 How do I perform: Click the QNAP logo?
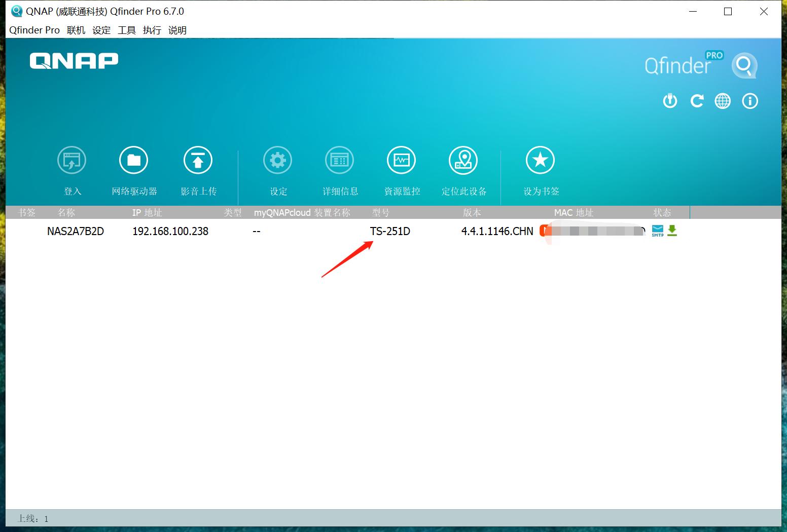pyautogui.click(x=74, y=61)
